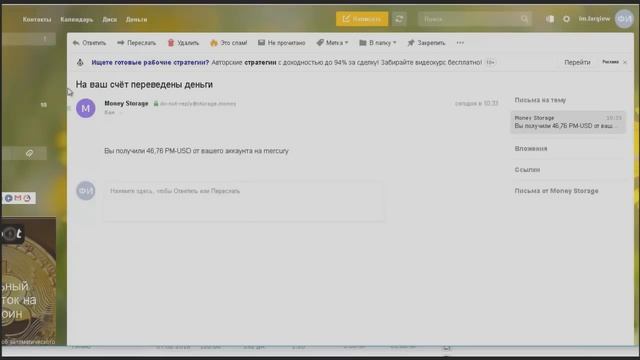Open the Контакты menu item

click(37, 19)
